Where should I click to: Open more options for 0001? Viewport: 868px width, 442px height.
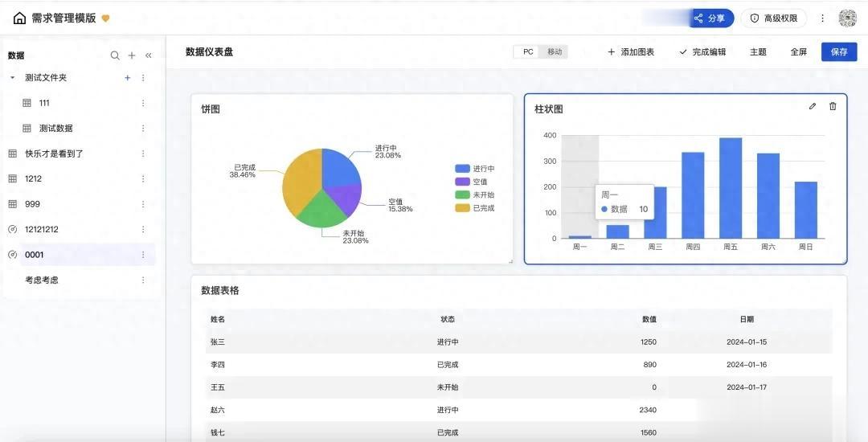pyautogui.click(x=143, y=255)
